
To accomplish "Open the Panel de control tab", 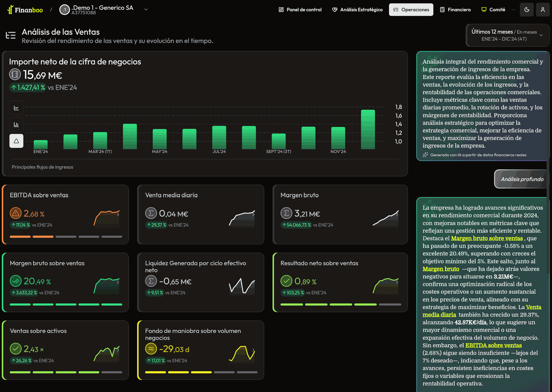I will [300, 10].
